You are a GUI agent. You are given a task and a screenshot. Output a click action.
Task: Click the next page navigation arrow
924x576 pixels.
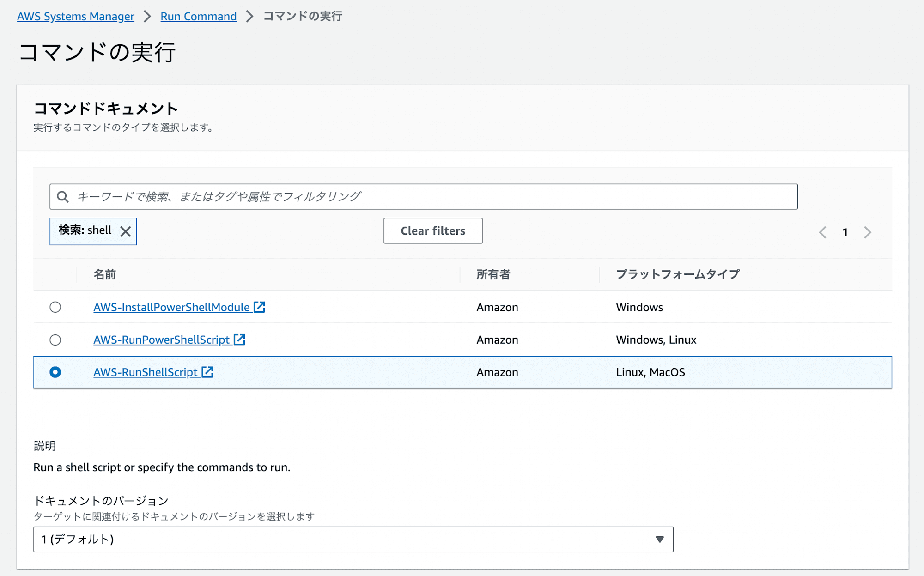click(x=868, y=231)
